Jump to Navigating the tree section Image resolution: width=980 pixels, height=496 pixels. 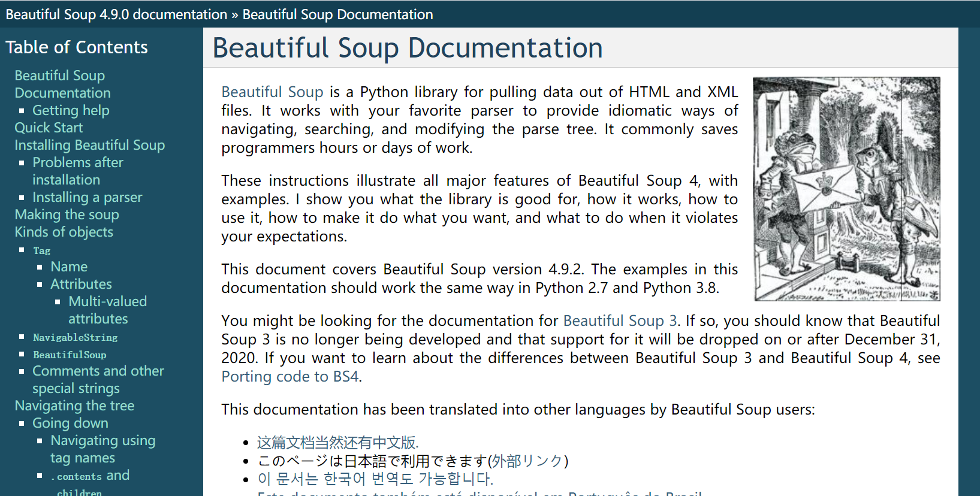(x=74, y=406)
